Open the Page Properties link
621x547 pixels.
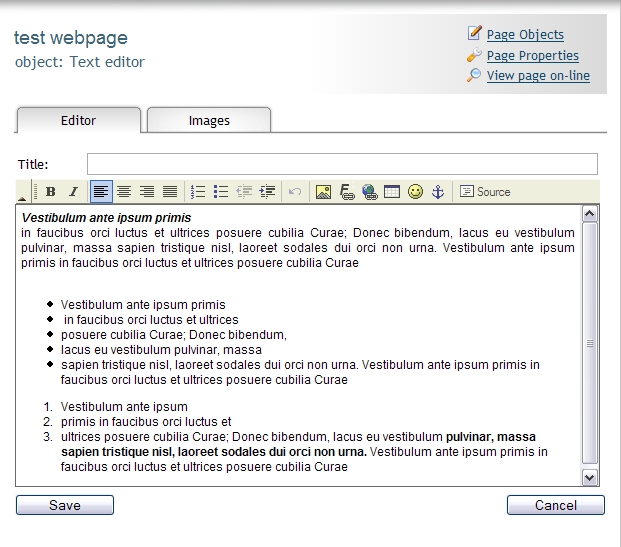532,56
